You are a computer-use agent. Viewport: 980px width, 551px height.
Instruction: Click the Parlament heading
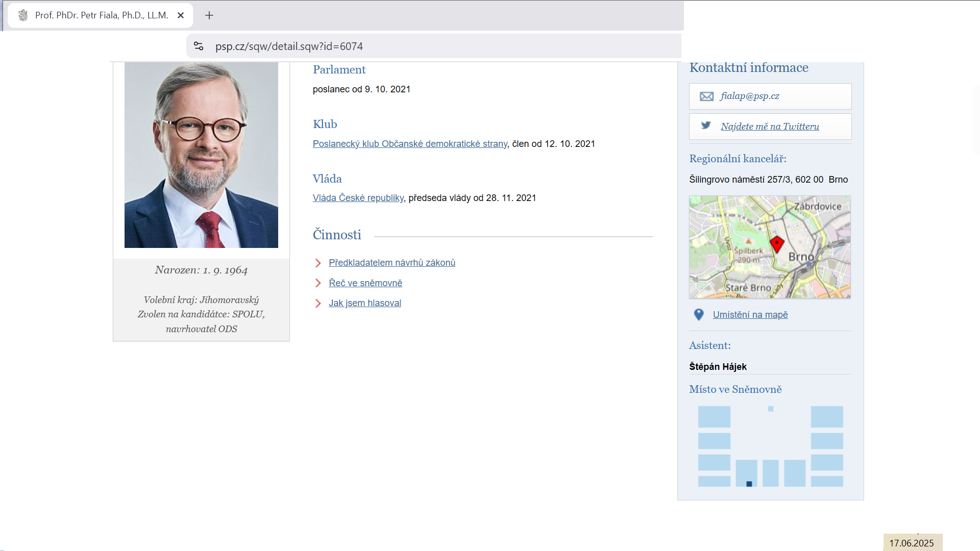[339, 70]
